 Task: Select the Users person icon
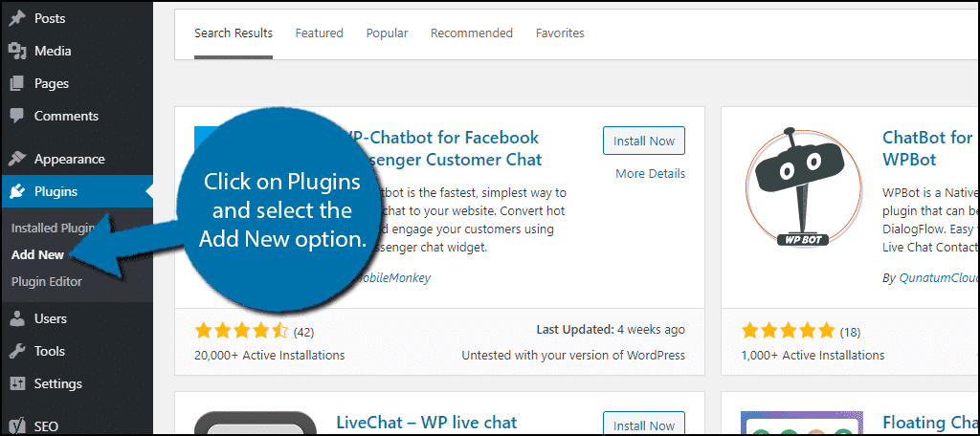pos(17,318)
